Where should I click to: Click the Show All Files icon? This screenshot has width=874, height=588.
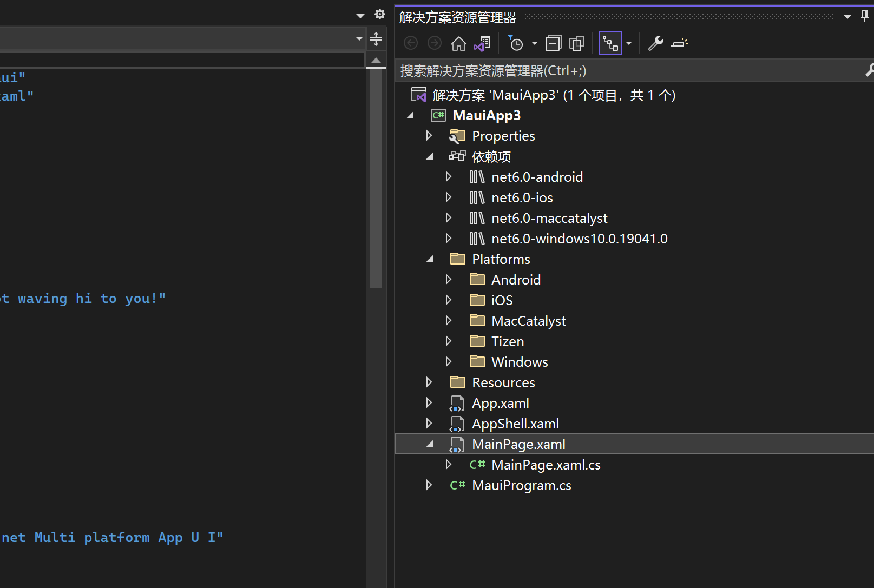[x=577, y=43]
